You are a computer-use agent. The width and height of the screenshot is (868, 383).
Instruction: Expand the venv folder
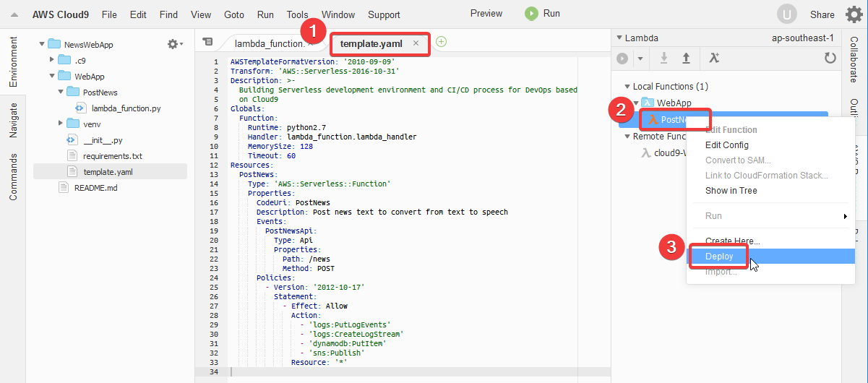click(x=60, y=124)
